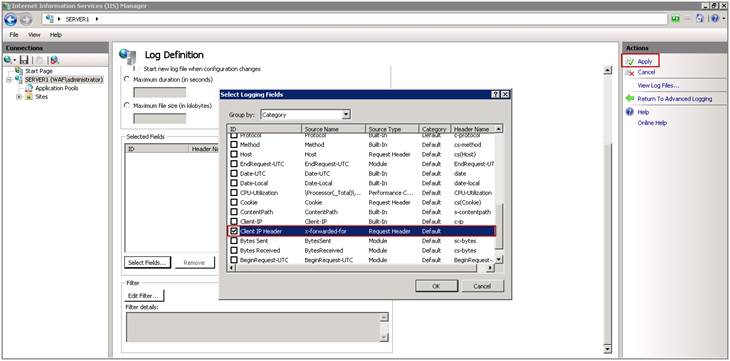Open the View menu
730x361 pixels.
(x=34, y=35)
